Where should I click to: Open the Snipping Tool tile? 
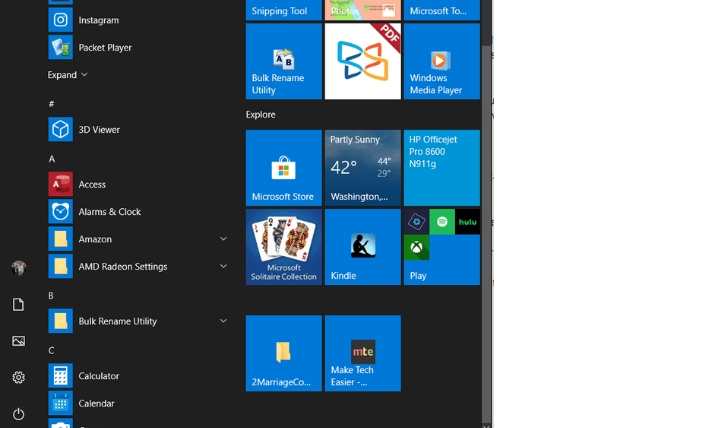coord(284,10)
